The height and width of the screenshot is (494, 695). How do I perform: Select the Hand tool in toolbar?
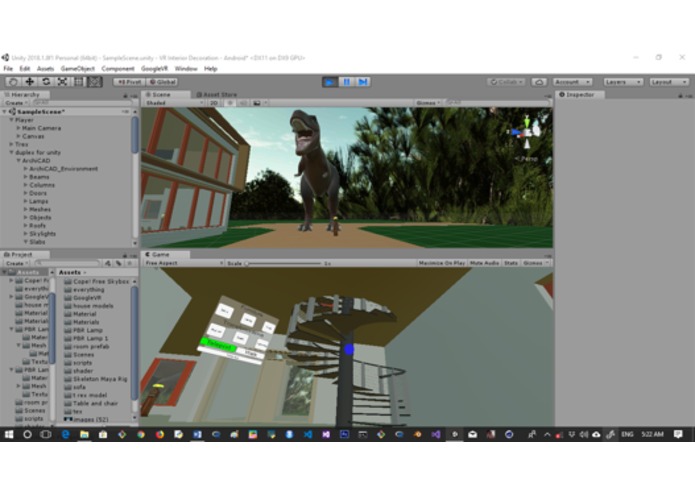pyautogui.click(x=13, y=82)
